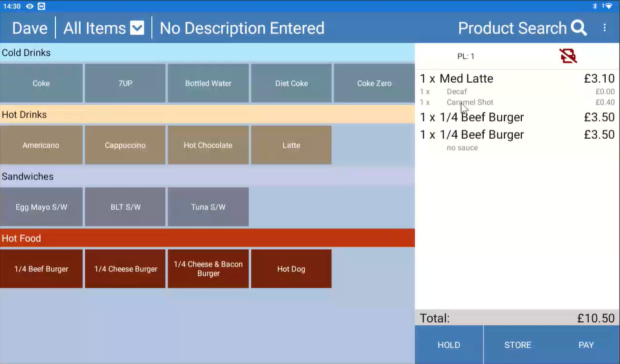Click the No Description Entered field
Screen dimensions: 620x364
point(242,28)
